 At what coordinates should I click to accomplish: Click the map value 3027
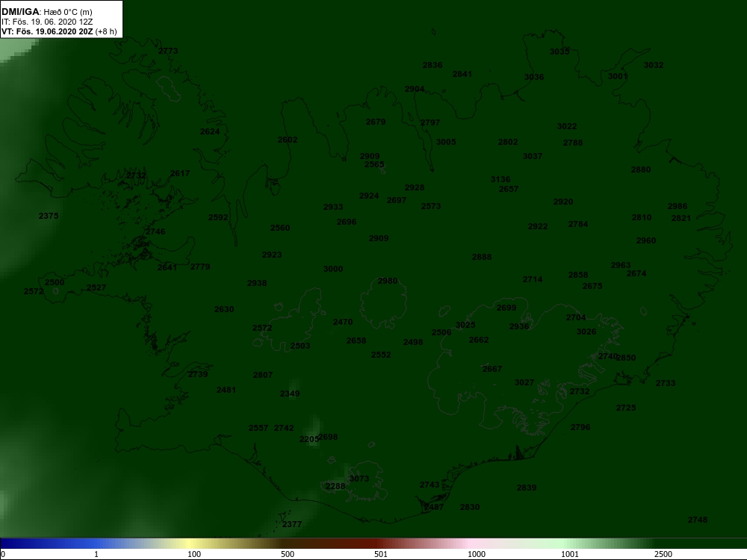click(524, 383)
